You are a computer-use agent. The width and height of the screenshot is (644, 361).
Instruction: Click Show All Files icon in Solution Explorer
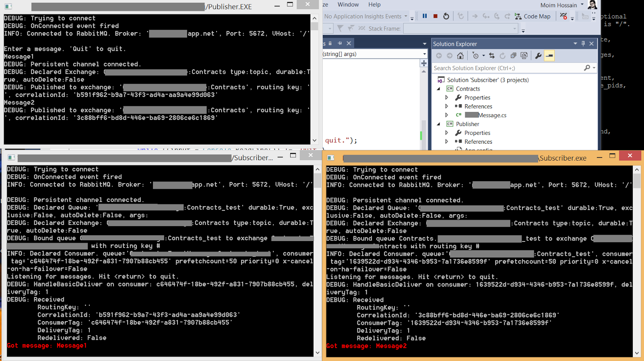524,56
